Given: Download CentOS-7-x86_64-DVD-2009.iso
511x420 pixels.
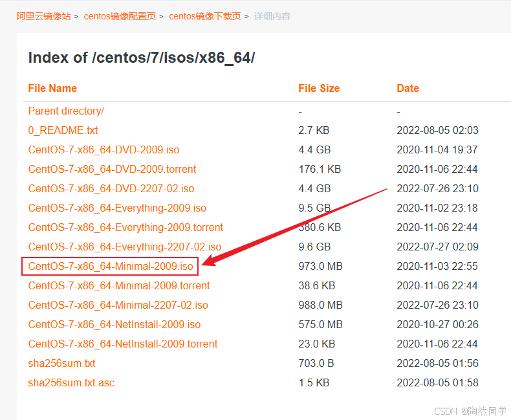Looking at the screenshot, I should point(103,149).
